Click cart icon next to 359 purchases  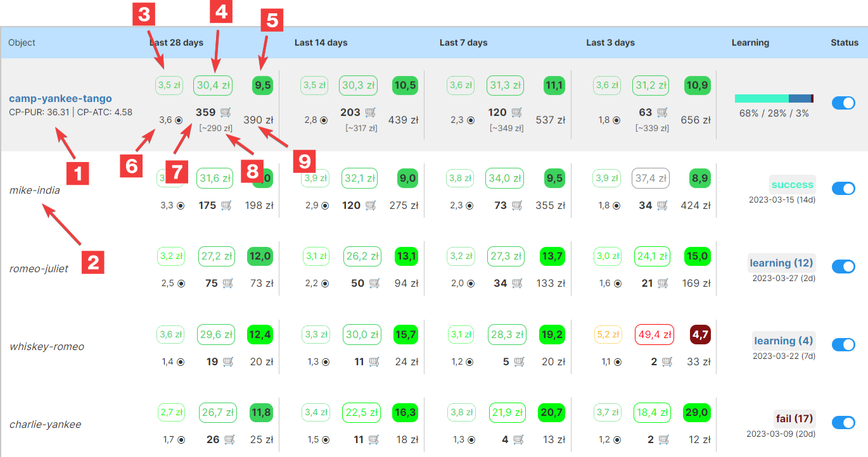226,113
